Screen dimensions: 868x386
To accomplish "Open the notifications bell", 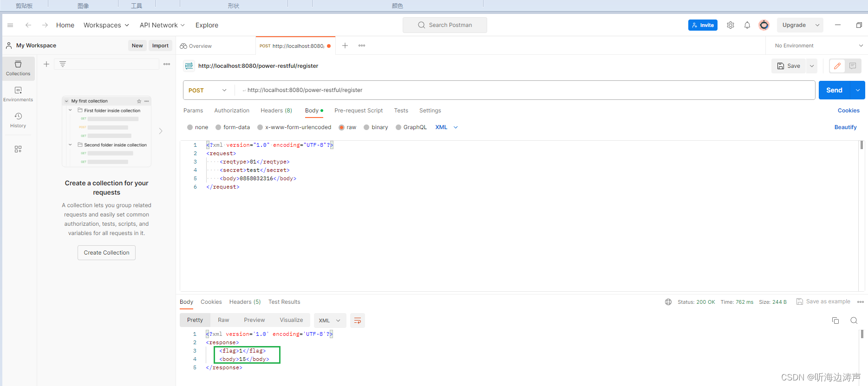I will 747,25.
